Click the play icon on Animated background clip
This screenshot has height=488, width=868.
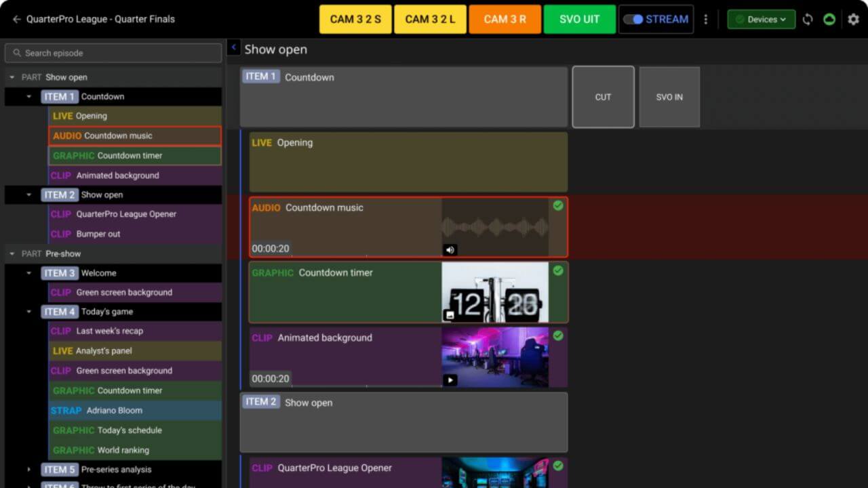[450, 380]
